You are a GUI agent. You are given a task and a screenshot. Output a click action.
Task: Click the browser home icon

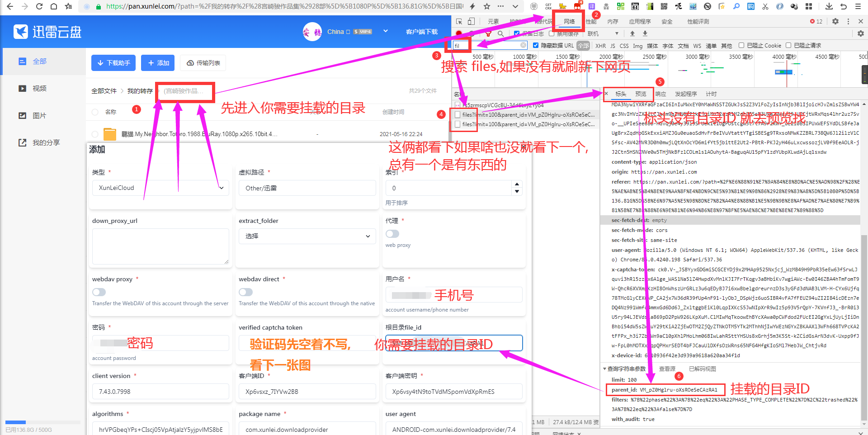[x=54, y=6]
